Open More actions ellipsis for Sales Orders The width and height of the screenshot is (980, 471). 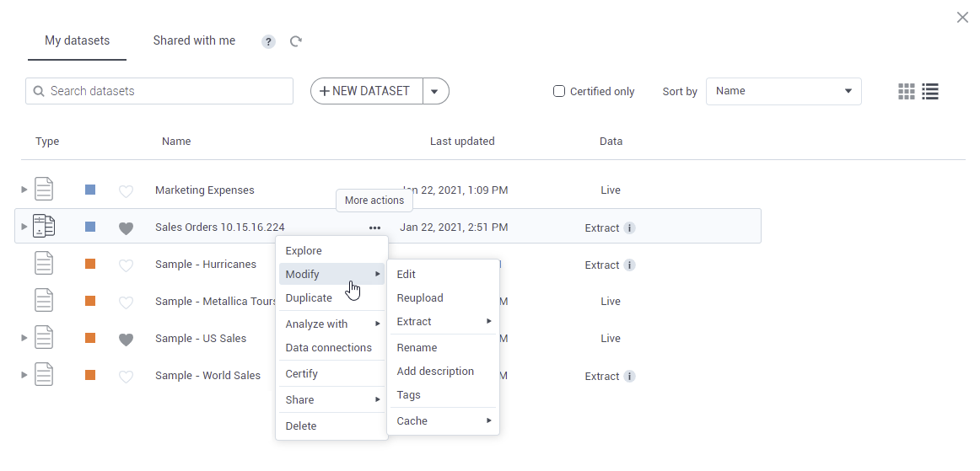pos(374,227)
